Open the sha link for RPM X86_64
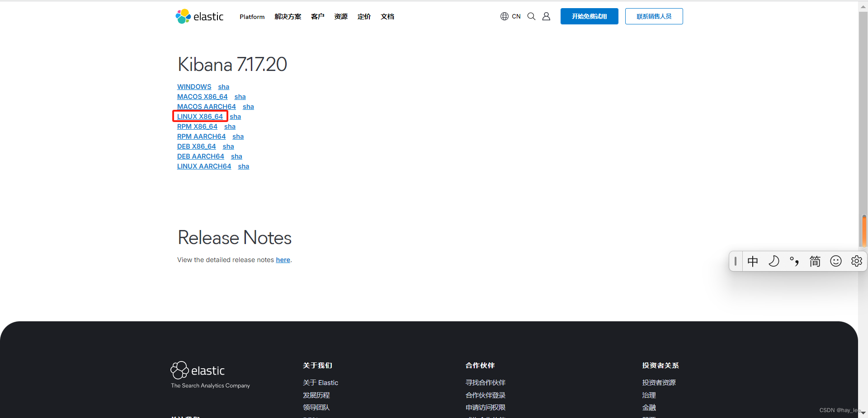 (x=230, y=127)
